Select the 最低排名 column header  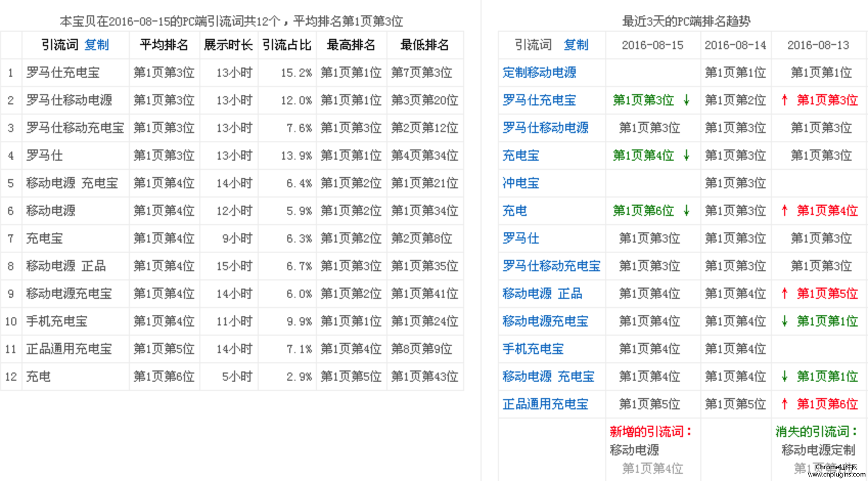(x=425, y=45)
